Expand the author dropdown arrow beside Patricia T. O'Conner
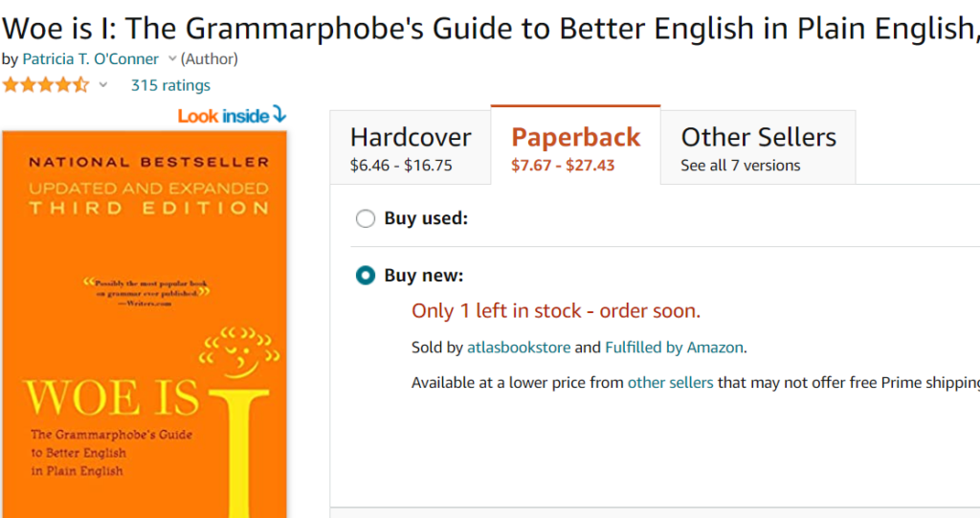The height and width of the screenshot is (518, 980). click(172, 58)
